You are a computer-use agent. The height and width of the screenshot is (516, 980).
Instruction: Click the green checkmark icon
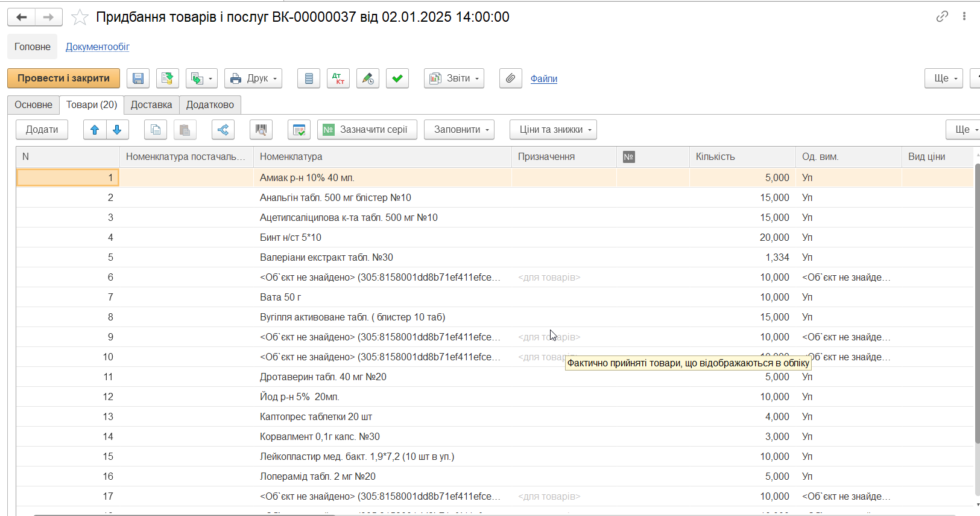pyautogui.click(x=397, y=78)
